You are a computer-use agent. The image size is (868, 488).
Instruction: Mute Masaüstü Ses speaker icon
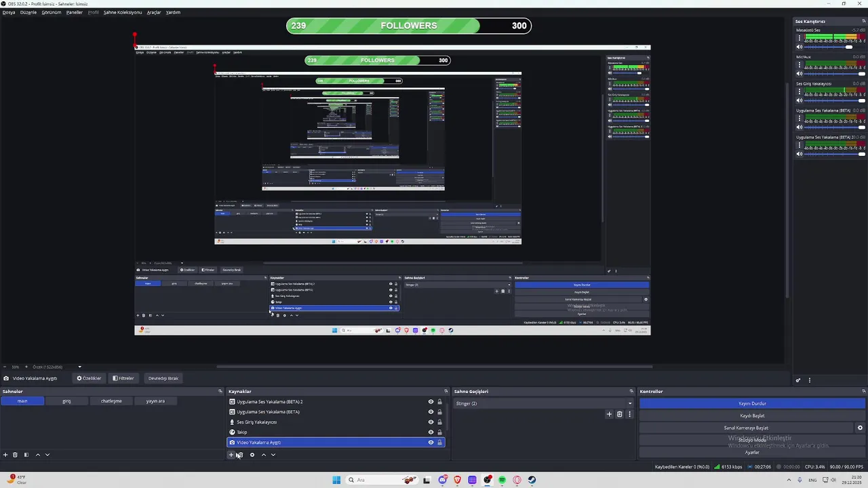pyautogui.click(x=800, y=47)
